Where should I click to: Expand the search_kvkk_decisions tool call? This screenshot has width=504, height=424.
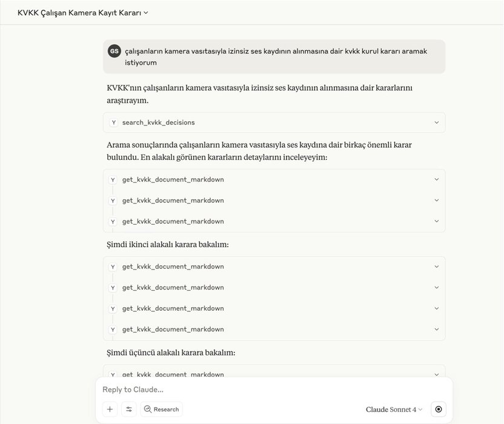274,122
